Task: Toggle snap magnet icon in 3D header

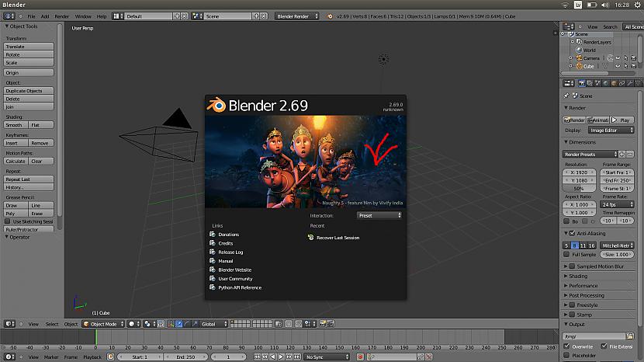Action: tap(298, 324)
